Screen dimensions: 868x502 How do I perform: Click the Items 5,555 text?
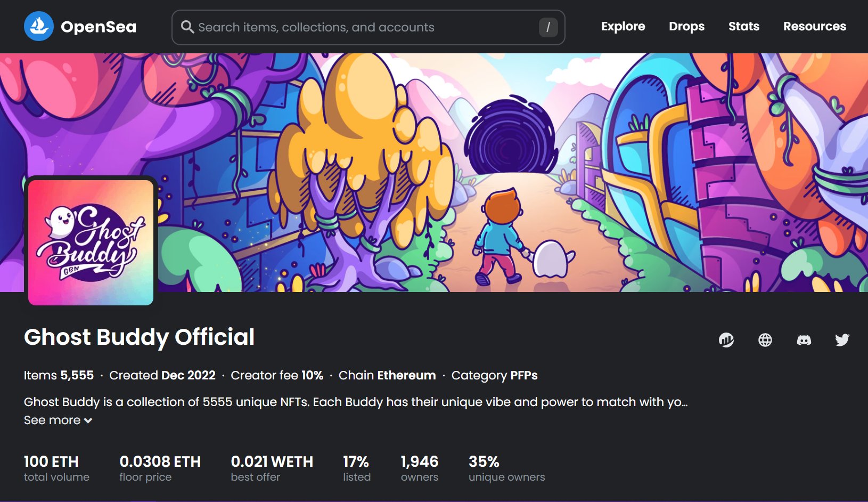(59, 375)
